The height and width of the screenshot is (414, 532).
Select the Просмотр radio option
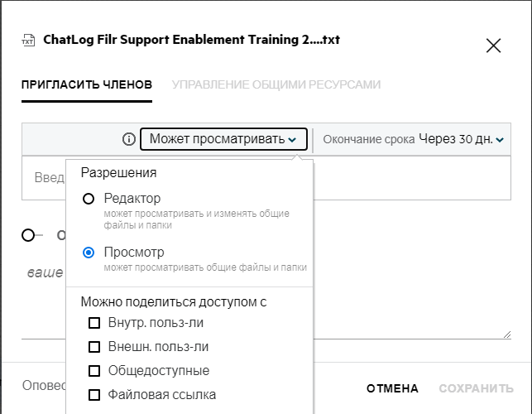(x=89, y=252)
